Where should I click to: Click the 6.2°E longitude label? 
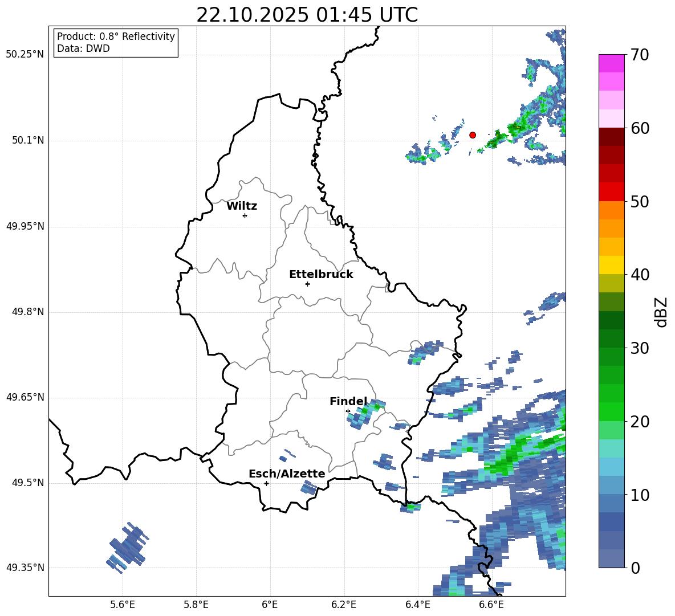coord(344,605)
